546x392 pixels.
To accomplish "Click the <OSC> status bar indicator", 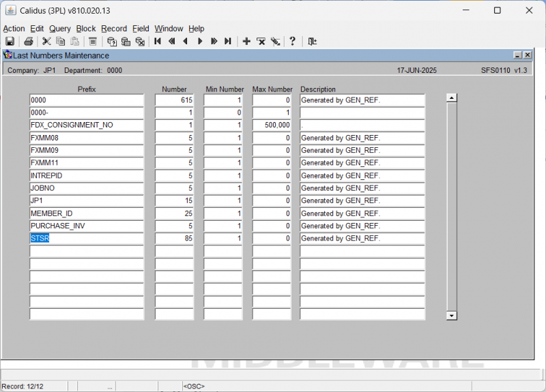I will coord(194,387).
